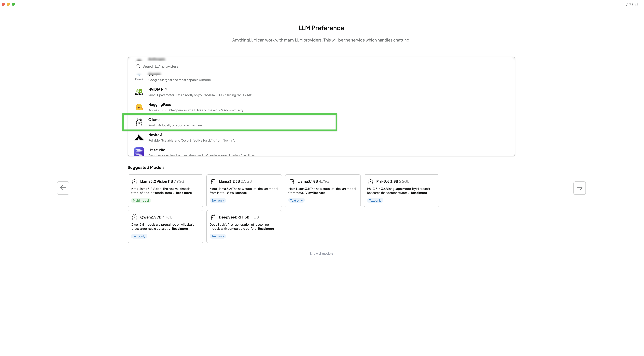This screenshot has height=356, width=644.
Task: Click the NVIDIA NIM provider logo
Action: [139, 92]
